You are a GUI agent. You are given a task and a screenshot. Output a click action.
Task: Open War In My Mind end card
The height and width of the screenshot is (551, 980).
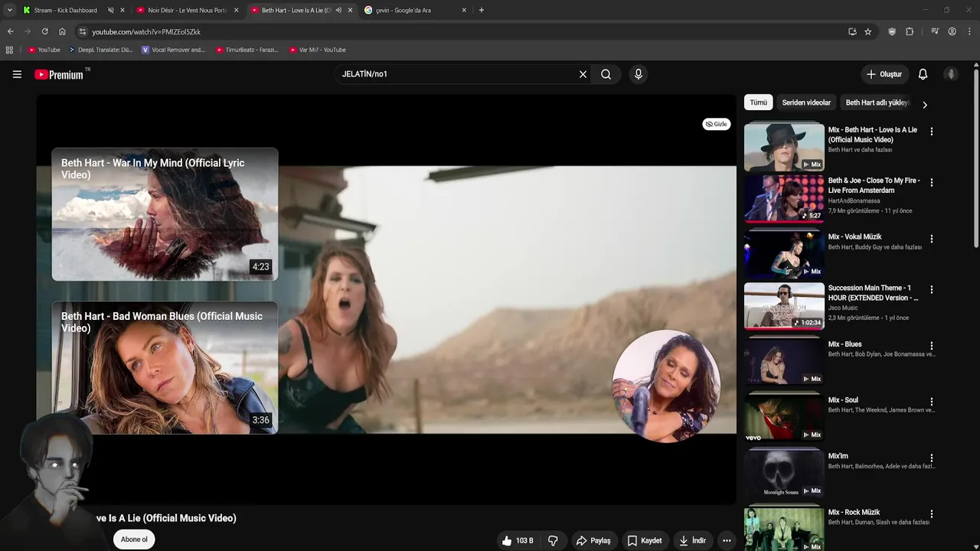pos(165,214)
